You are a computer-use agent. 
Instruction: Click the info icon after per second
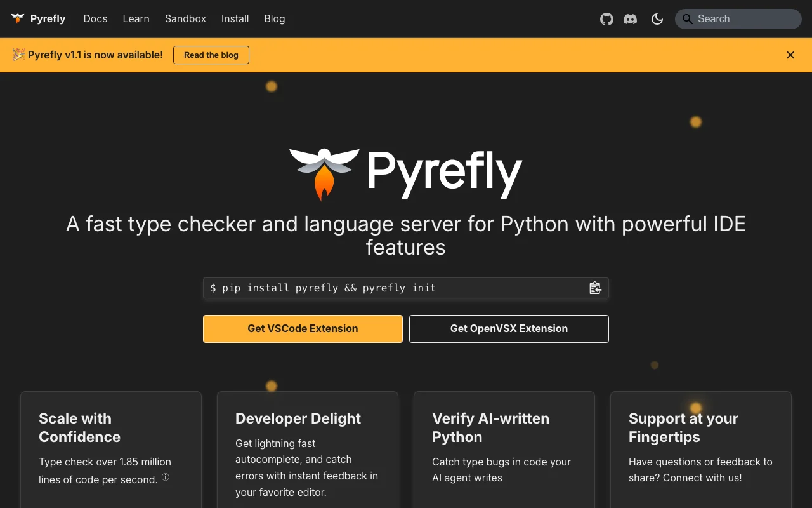(x=166, y=477)
